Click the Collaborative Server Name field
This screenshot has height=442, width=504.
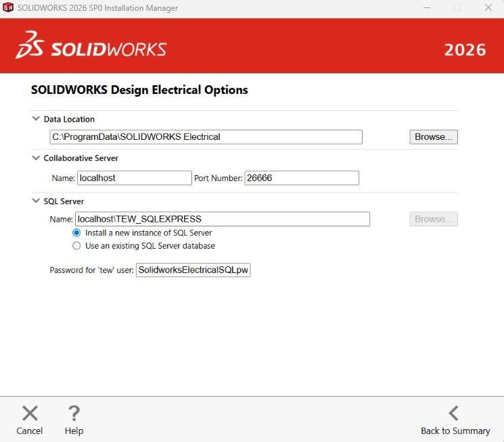[135, 178]
